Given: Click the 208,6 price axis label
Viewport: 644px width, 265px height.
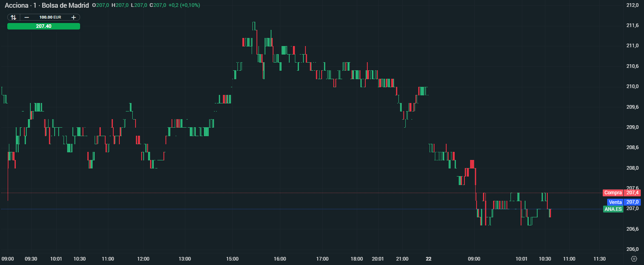Looking at the screenshot, I should click(632, 147).
